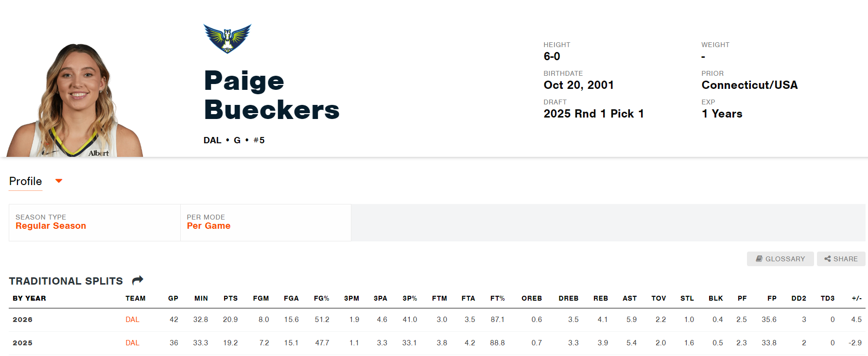The height and width of the screenshot is (356, 868).
Task: Expand the Profile dropdown arrow
Action: pos(59,181)
